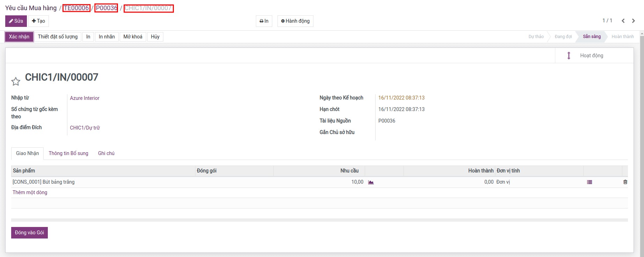Delete the Bút bảng trắng line
The height and width of the screenshot is (257, 644).
pyautogui.click(x=625, y=182)
